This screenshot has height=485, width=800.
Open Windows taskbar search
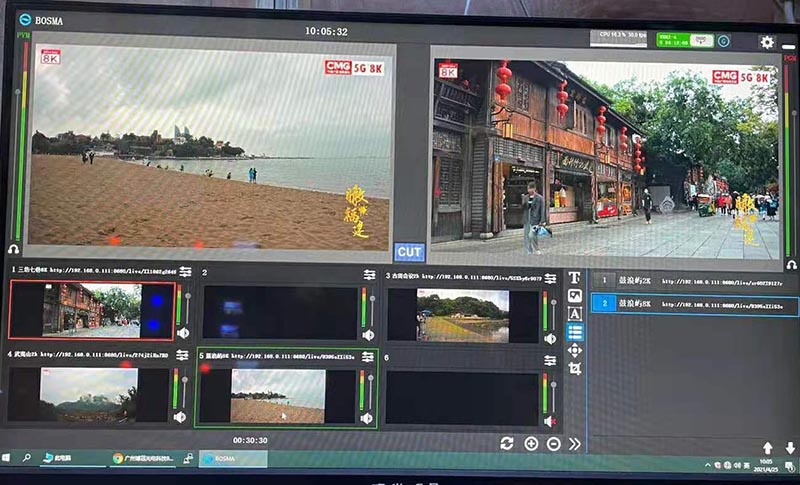click(27, 457)
